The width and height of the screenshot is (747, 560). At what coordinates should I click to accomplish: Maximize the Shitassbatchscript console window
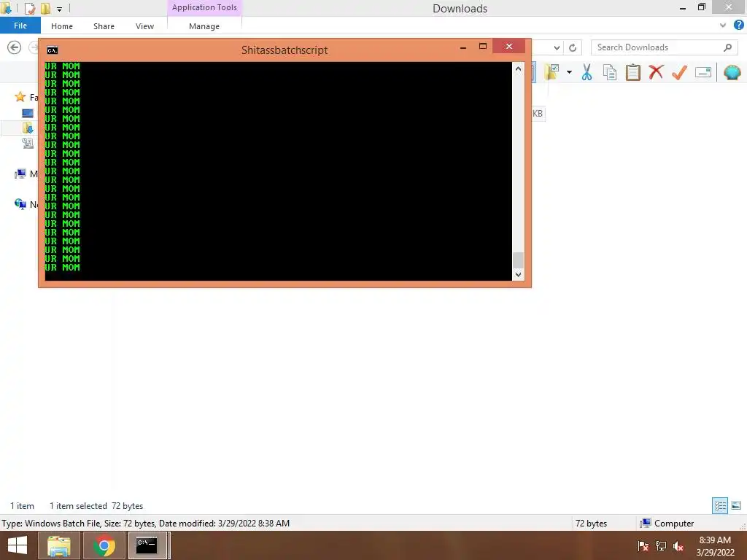tap(483, 47)
